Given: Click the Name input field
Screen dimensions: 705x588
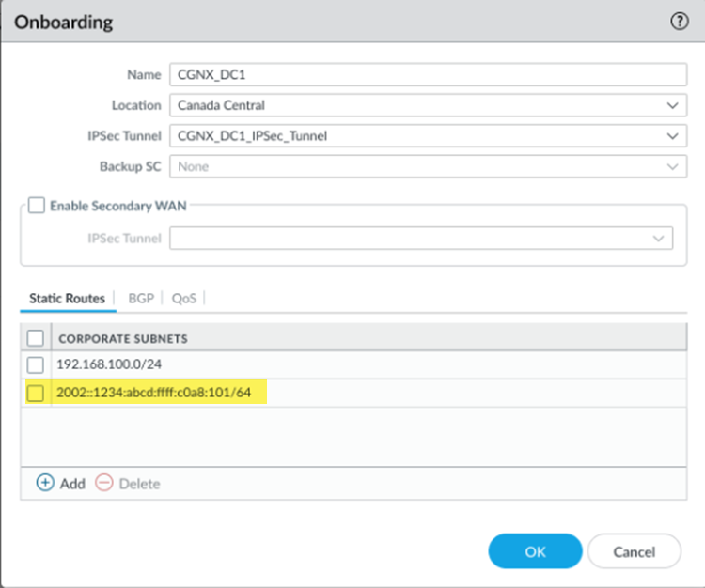Looking at the screenshot, I should (x=428, y=74).
